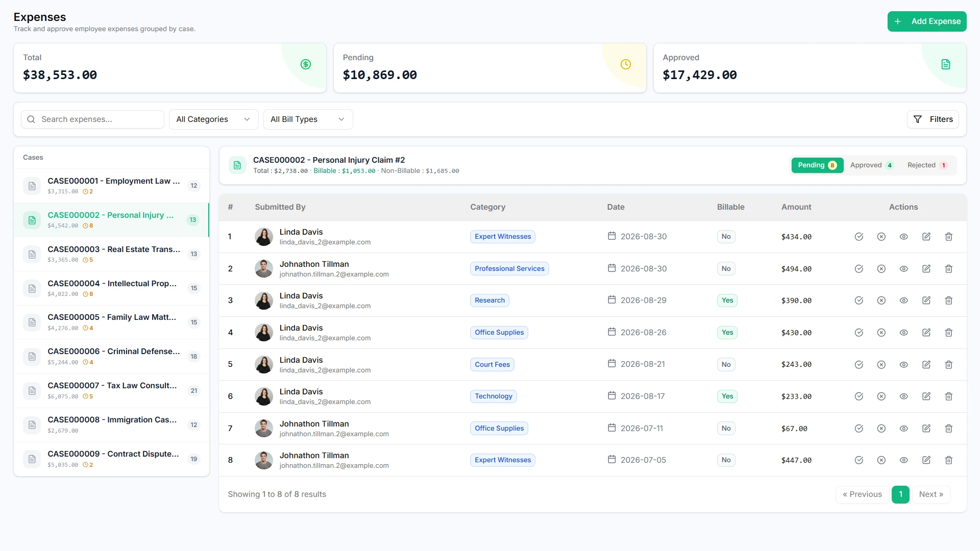Image resolution: width=980 pixels, height=551 pixels.
Task: Click the Technology category tag
Action: [493, 396]
